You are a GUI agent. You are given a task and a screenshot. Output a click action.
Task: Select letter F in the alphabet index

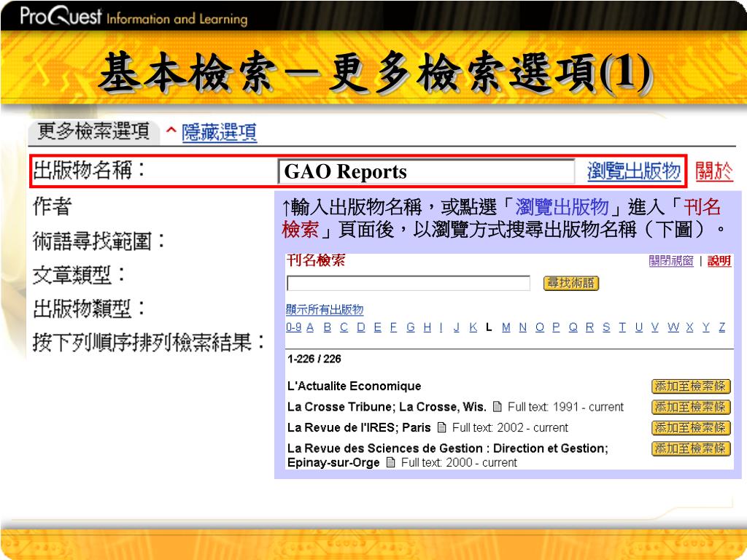[x=393, y=327]
